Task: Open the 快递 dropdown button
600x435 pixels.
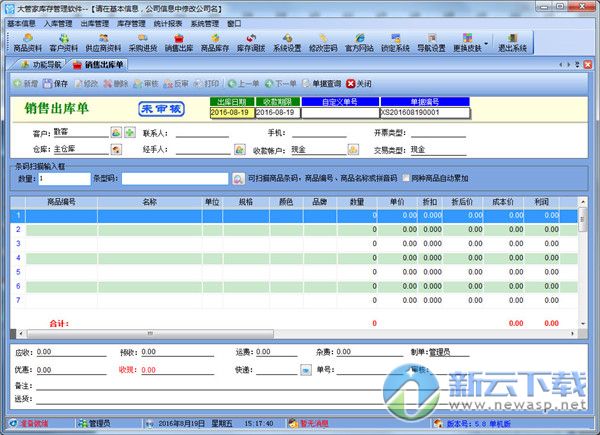Action: pos(306,370)
